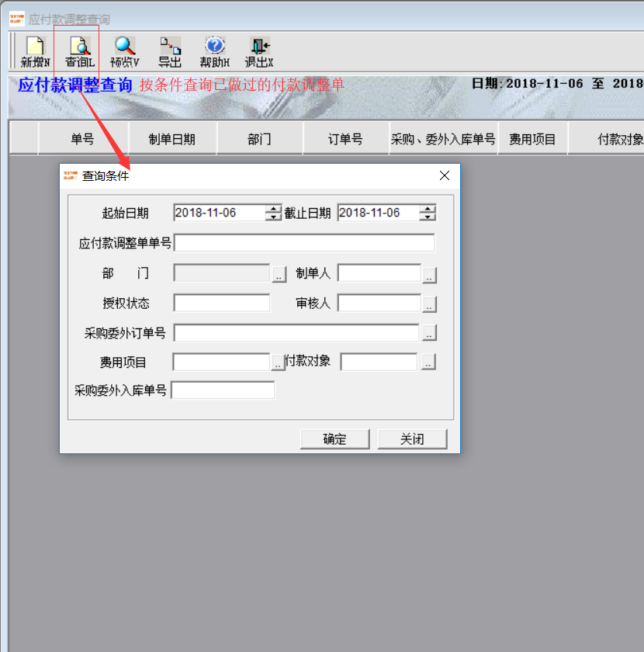
Task: Click the 查询L query toolbar icon
Action: (x=80, y=52)
